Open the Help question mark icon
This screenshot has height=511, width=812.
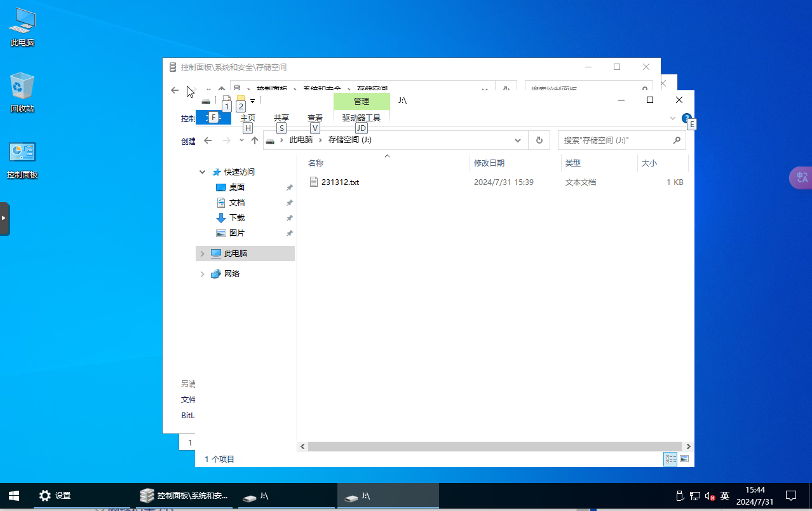[686, 118]
